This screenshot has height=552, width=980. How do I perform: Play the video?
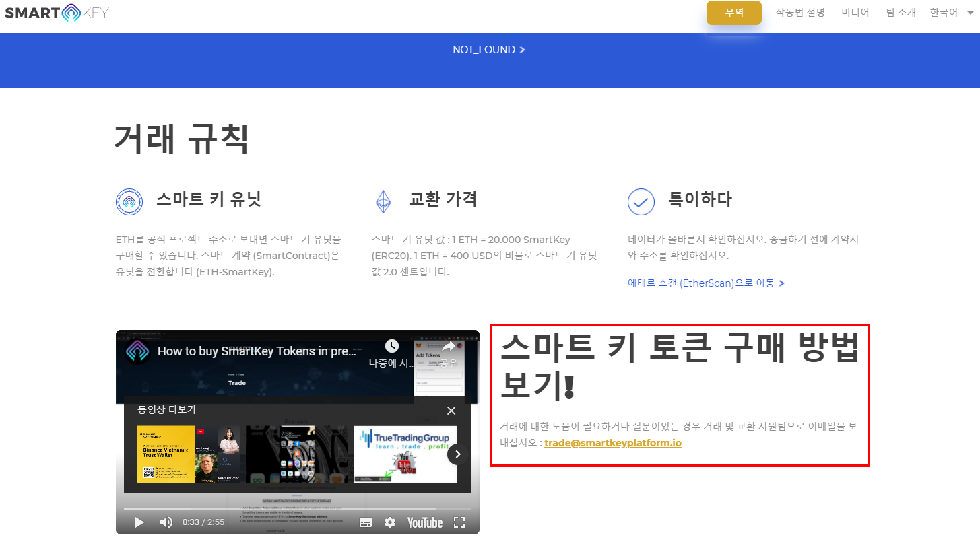[x=139, y=522]
